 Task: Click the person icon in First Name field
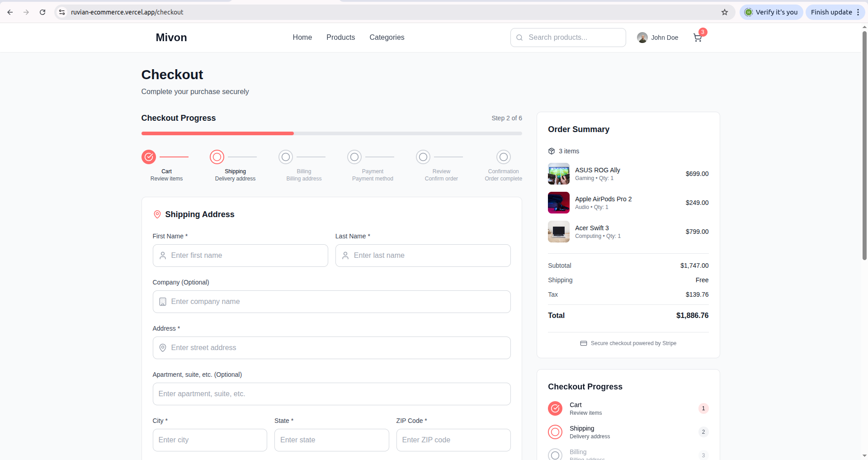click(163, 256)
